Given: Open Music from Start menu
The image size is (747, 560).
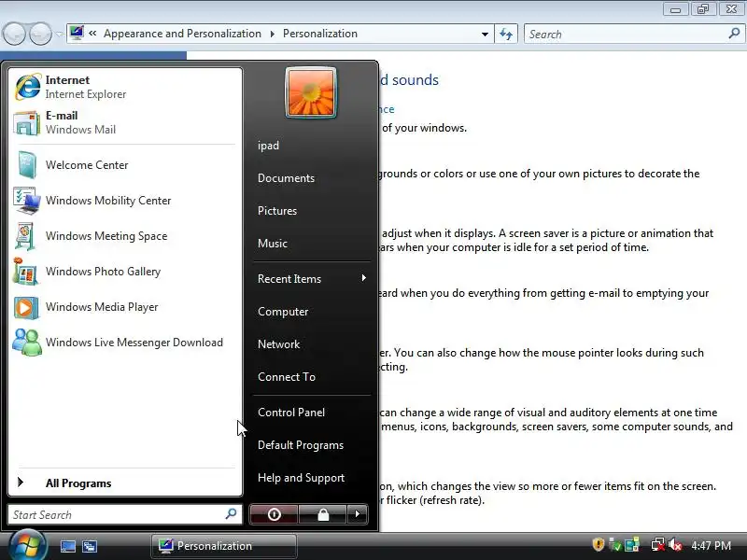Looking at the screenshot, I should 273,244.
